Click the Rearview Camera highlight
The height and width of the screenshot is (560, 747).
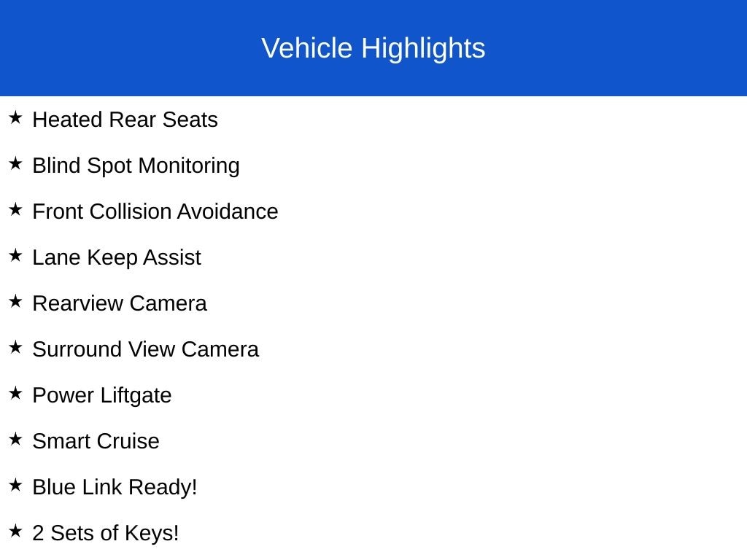119,303
